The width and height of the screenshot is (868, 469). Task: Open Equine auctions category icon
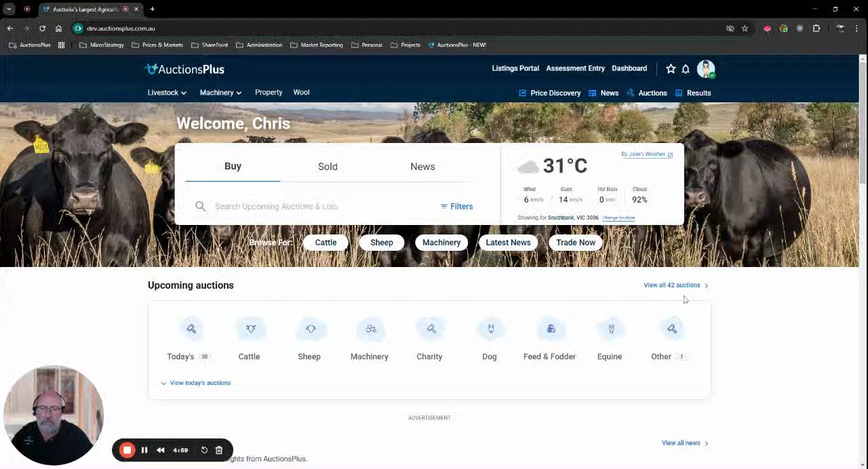click(x=612, y=329)
